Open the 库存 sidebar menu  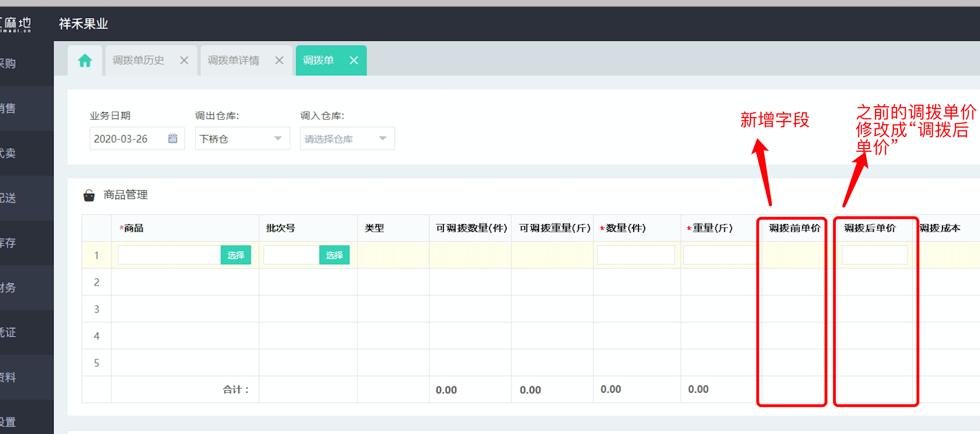pos(27,243)
